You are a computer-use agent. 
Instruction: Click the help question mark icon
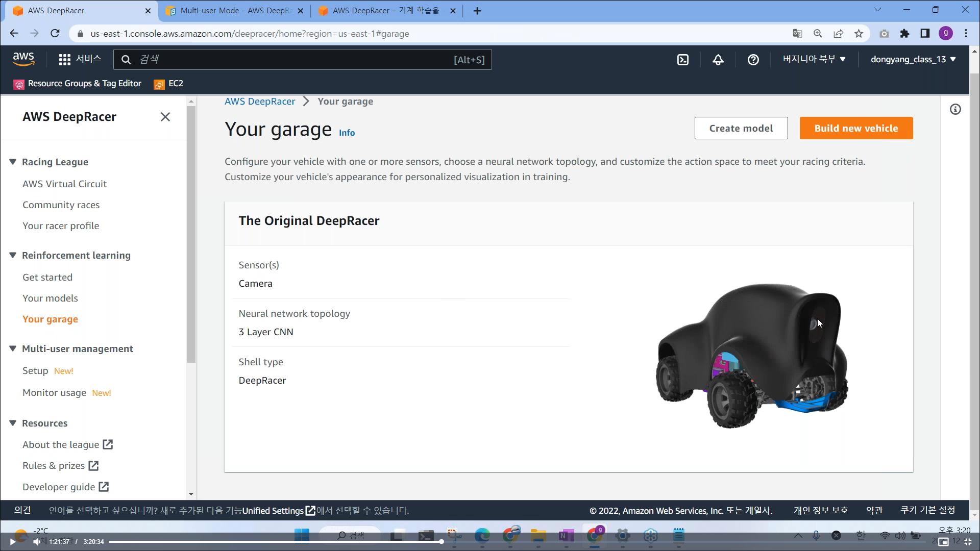(x=753, y=60)
